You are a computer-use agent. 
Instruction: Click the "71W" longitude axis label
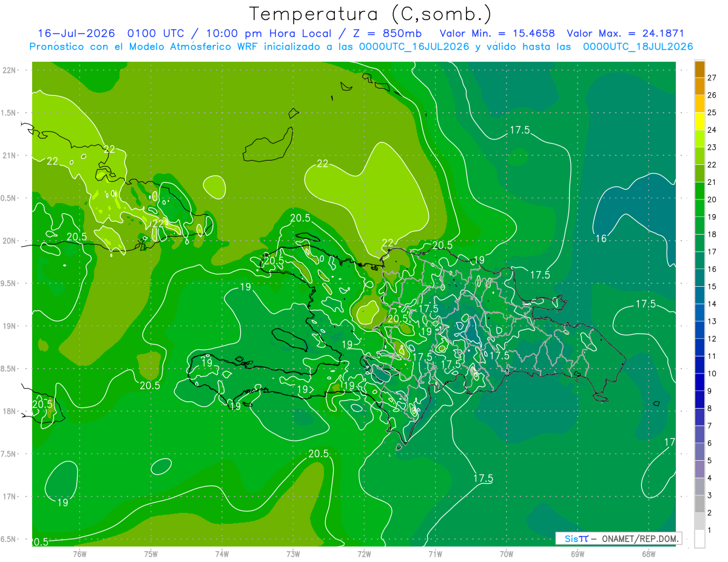[435, 554]
